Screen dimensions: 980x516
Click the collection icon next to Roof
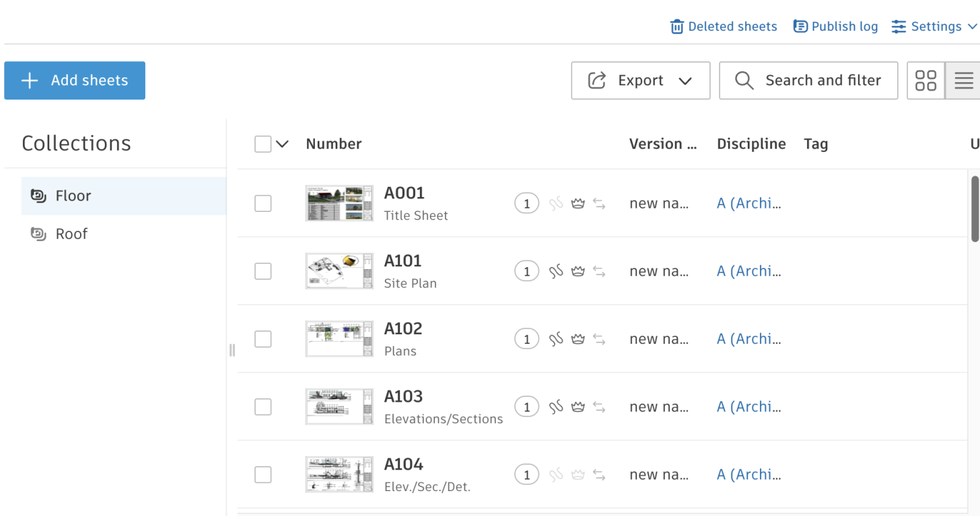click(38, 233)
